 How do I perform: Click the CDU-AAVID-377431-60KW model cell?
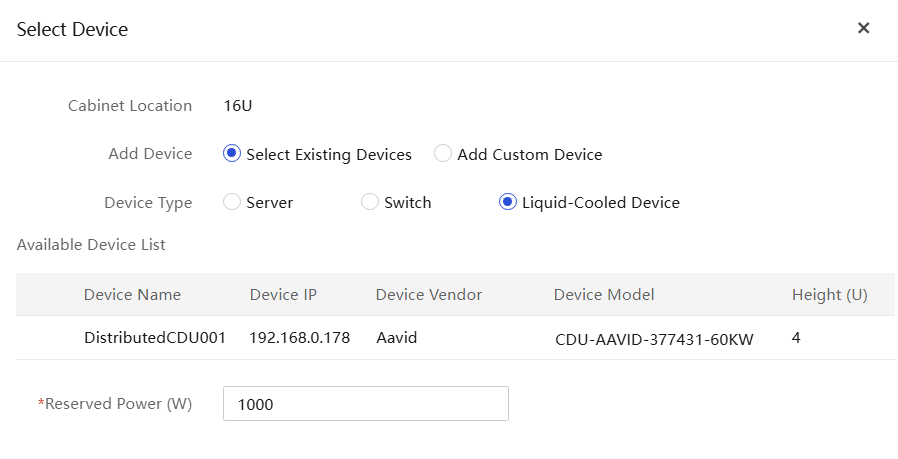[x=654, y=339]
